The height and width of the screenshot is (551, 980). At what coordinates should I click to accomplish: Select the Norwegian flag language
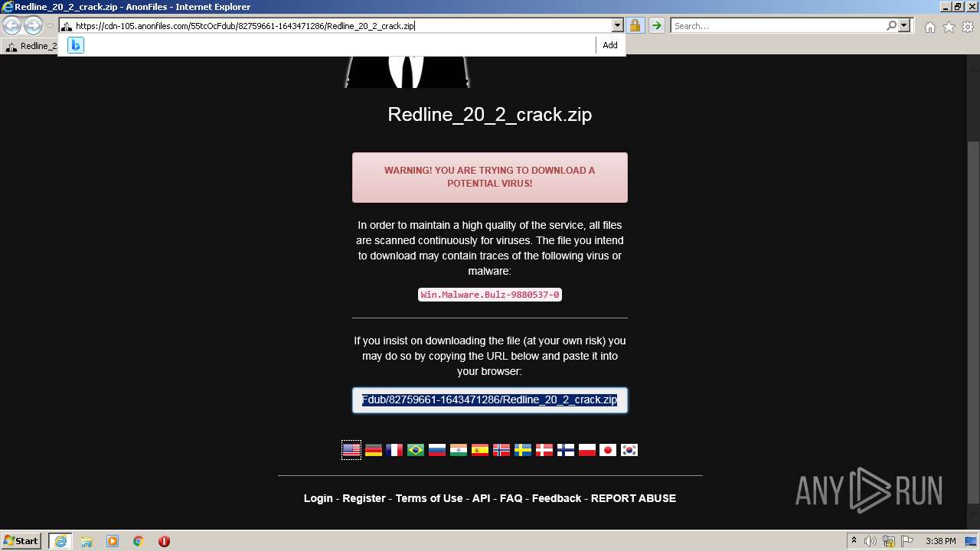click(501, 450)
